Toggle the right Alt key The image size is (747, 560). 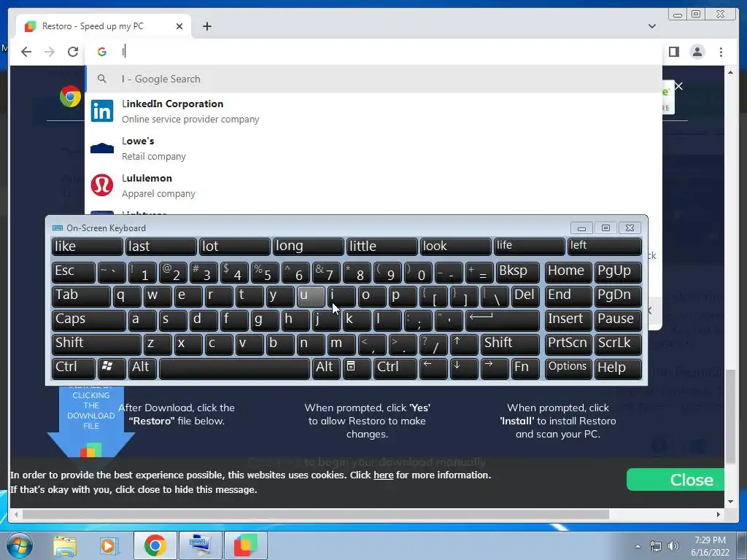[x=326, y=368]
